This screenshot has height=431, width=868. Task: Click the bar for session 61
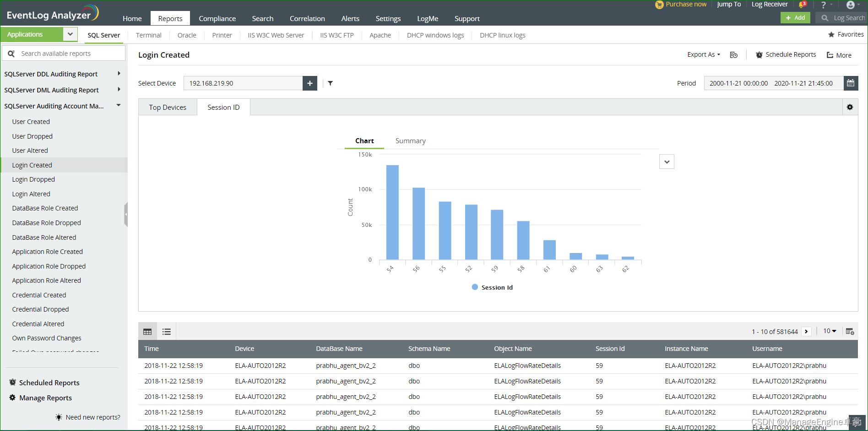(549, 250)
